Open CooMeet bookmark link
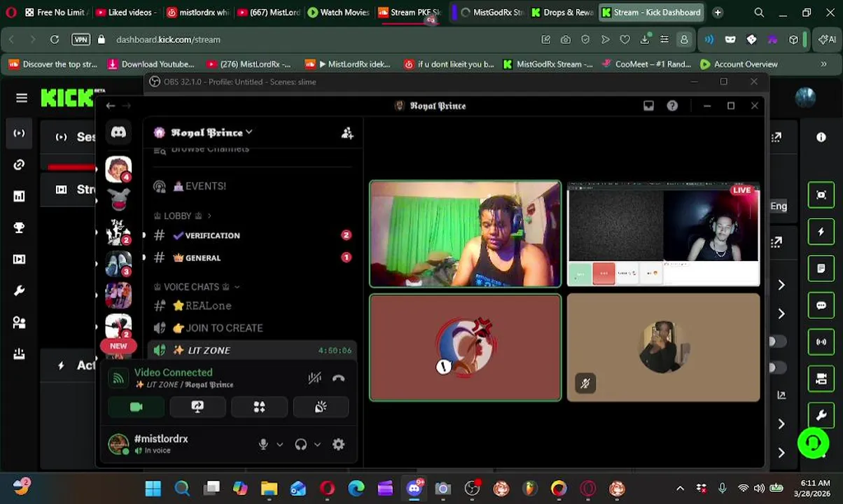Viewport: 843px width, 504px height. 646,64
